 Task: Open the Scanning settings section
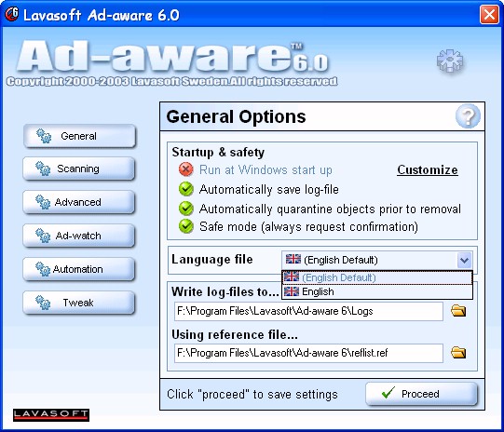[79, 169]
